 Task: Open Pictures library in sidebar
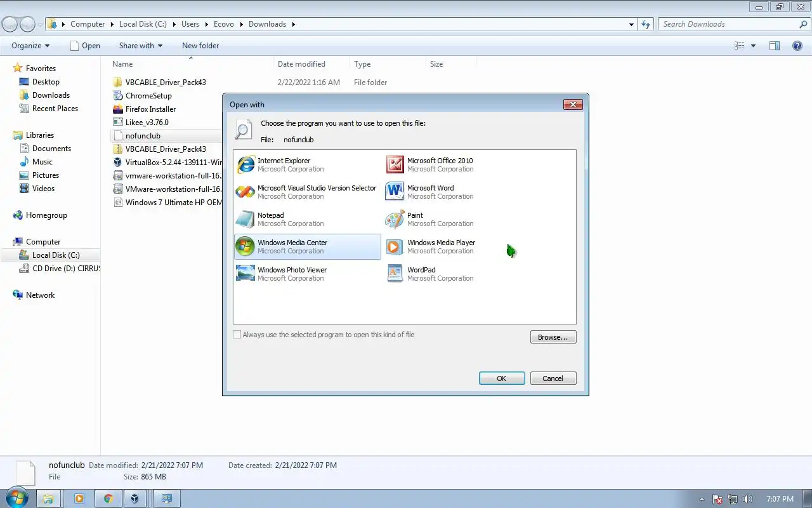[x=46, y=175]
